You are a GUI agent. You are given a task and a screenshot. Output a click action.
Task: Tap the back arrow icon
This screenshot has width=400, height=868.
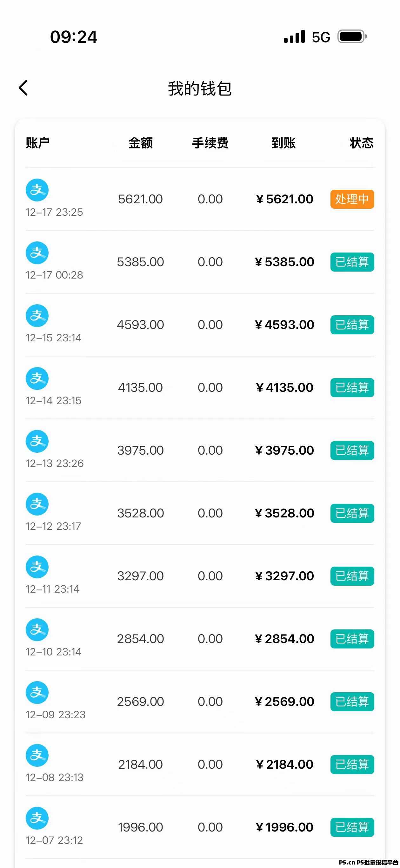click(x=23, y=88)
